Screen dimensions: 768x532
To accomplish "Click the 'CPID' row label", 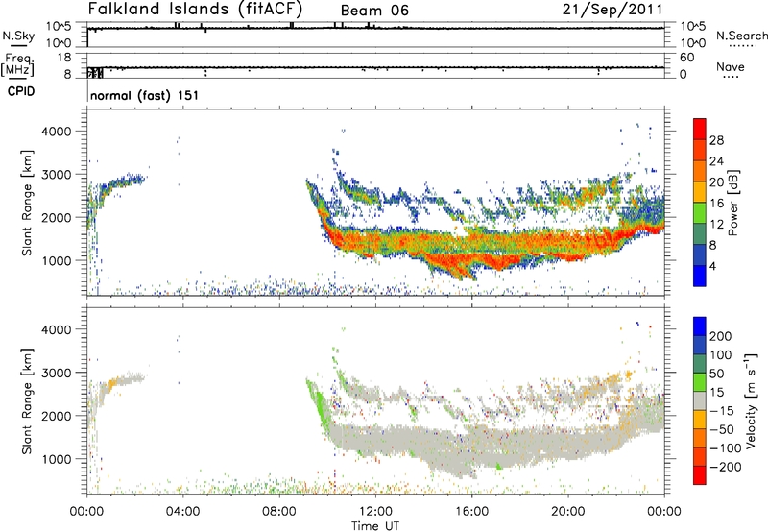I will [x=21, y=91].
